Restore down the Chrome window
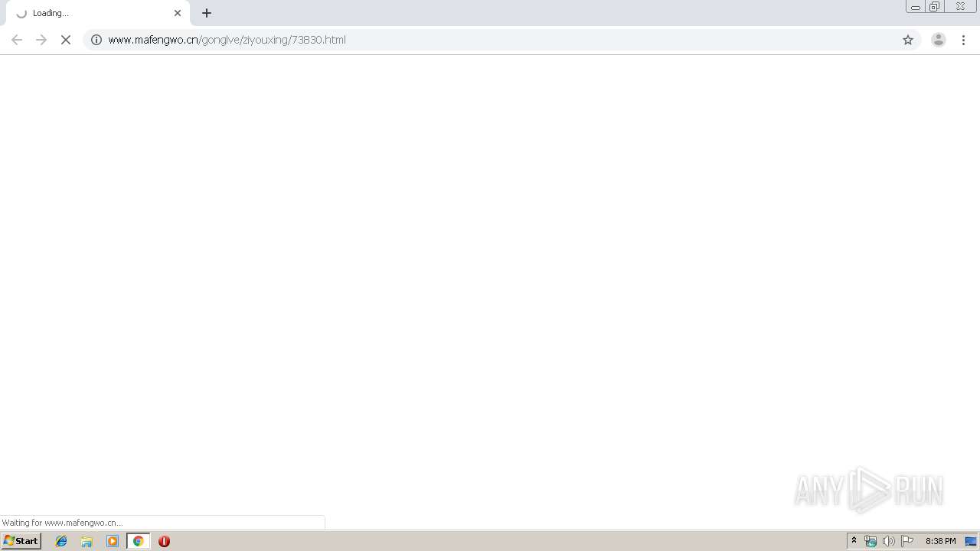 935,7
